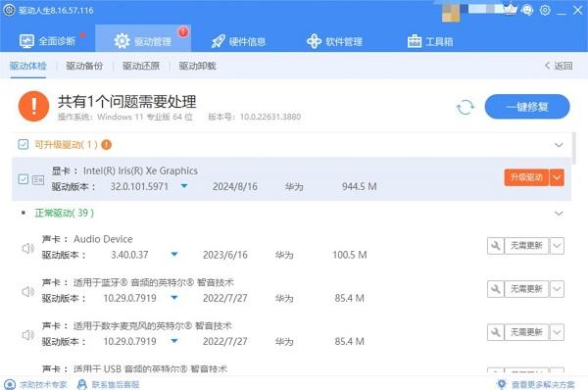
Task: Click the crown VIP icon in title bar
Action: coord(510,9)
